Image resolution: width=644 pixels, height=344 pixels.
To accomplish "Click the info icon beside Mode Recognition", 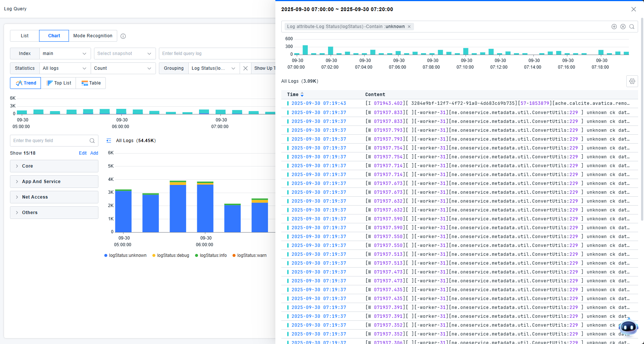I will tap(123, 36).
